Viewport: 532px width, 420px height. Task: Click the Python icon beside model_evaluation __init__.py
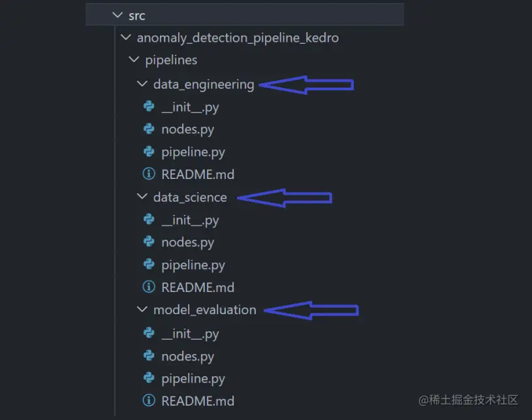[149, 333]
